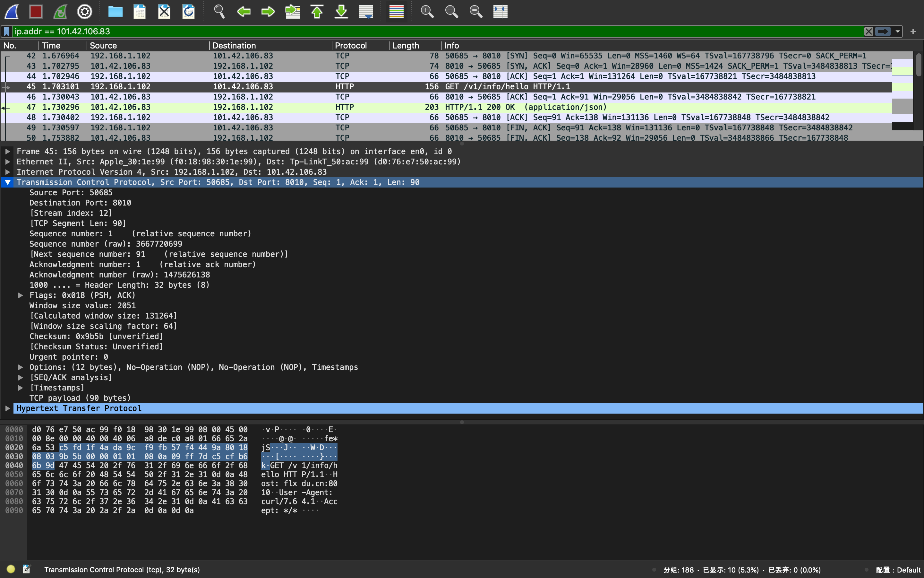Screen dimensions: 924x578
Task: Start capture with the shark fin icon
Action: point(12,12)
